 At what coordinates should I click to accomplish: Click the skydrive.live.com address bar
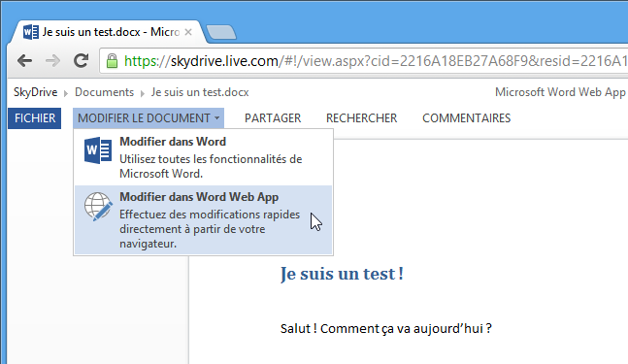364,61
